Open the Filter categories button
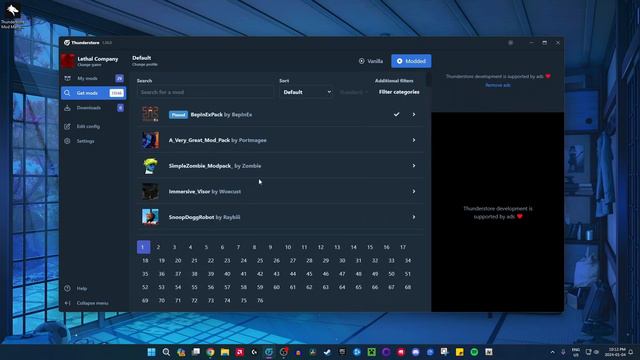Viewport: 640px width, 360px height. 399,92
